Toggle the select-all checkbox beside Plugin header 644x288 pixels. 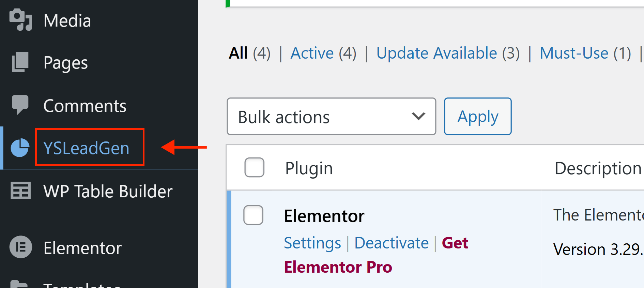254,167
